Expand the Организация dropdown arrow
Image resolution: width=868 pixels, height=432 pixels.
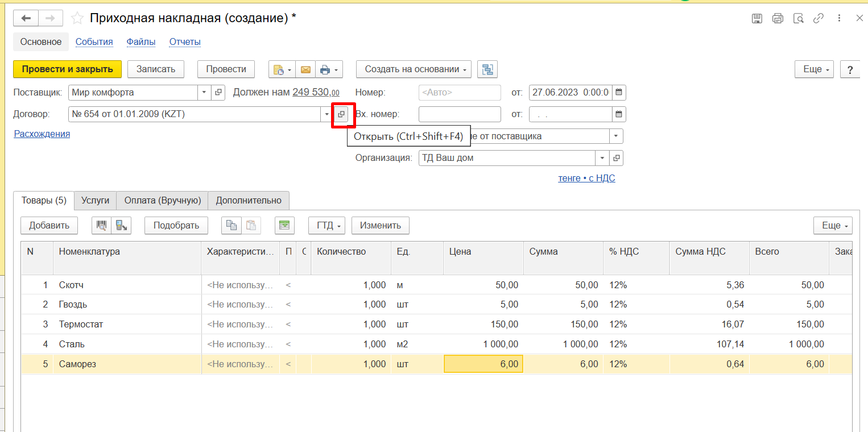[602, 158]
